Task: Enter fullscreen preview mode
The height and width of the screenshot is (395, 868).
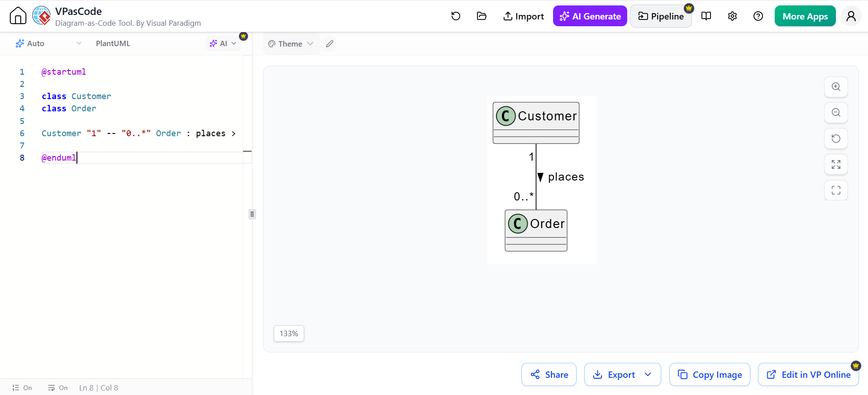Action: click(836, 190)
